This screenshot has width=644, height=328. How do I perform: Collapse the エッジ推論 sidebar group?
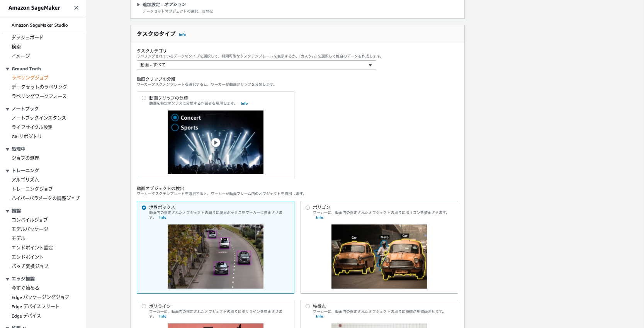[7, 279]
